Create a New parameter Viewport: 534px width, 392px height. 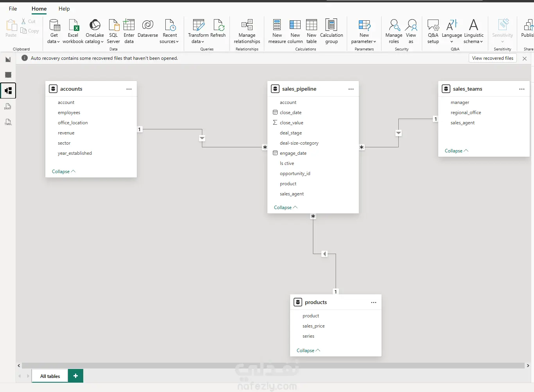tap(364, 31)
